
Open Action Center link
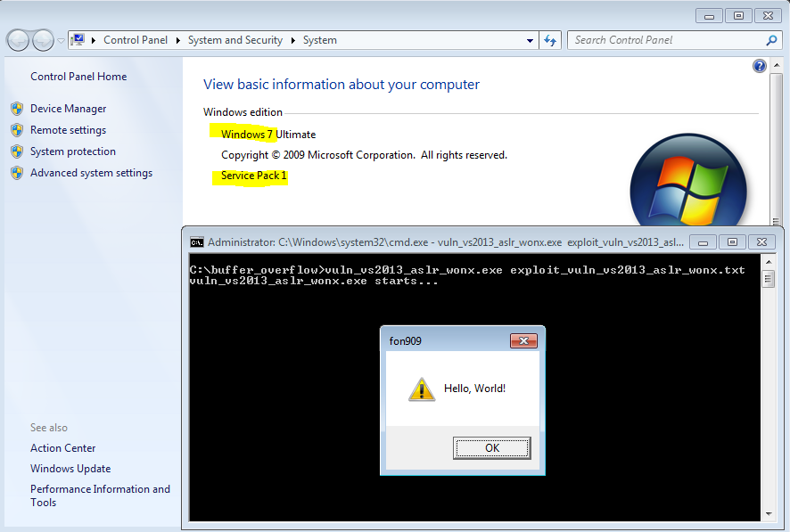tap(63, 448)
